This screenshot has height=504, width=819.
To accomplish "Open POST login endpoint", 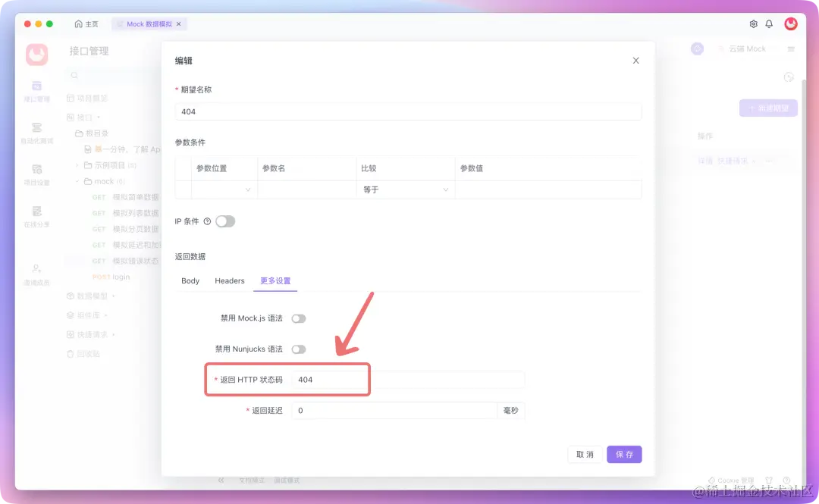I will pyautogui.click(x=111, y=277).
